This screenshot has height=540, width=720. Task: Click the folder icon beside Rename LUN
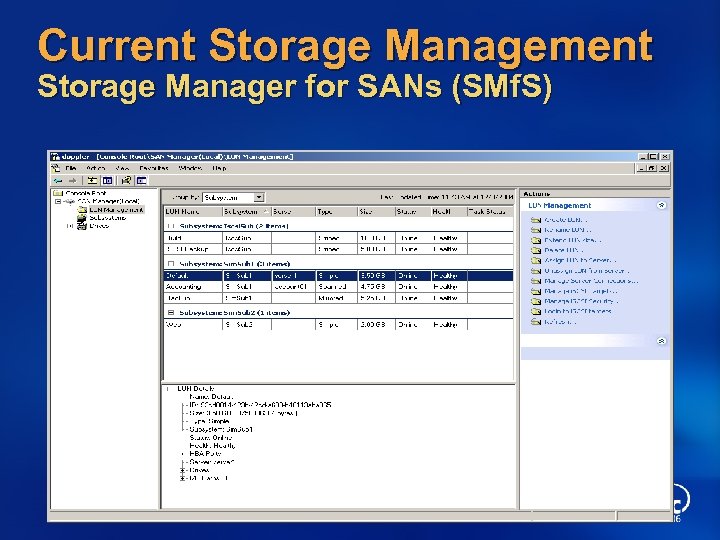[x=536, y=230]
